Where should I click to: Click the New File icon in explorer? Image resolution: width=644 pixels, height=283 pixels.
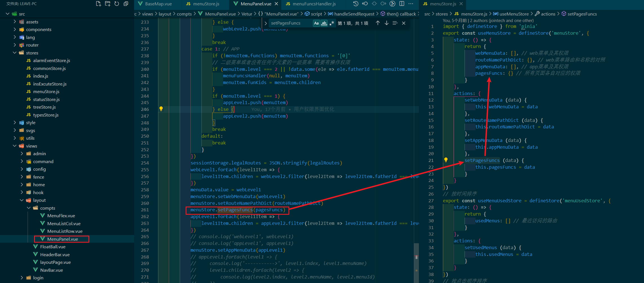(x=98, y=4)
